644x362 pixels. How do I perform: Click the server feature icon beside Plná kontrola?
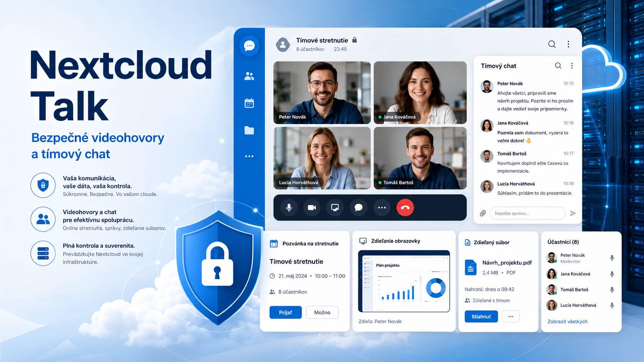(x=43, y=253)
